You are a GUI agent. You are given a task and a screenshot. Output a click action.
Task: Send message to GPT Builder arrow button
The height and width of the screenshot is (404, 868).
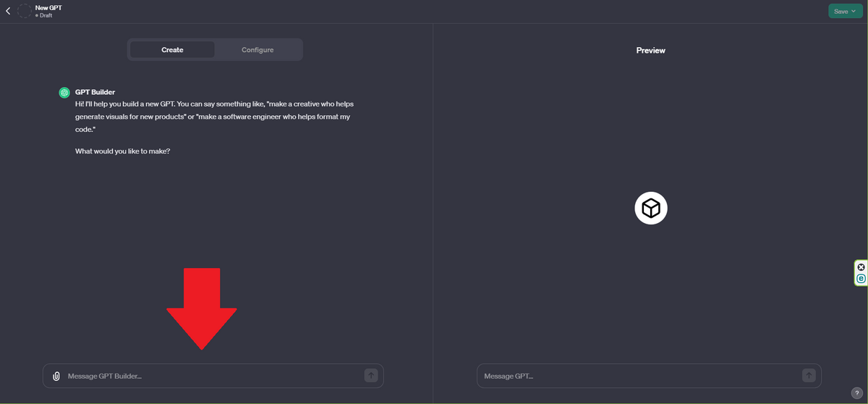pos(371,375)
